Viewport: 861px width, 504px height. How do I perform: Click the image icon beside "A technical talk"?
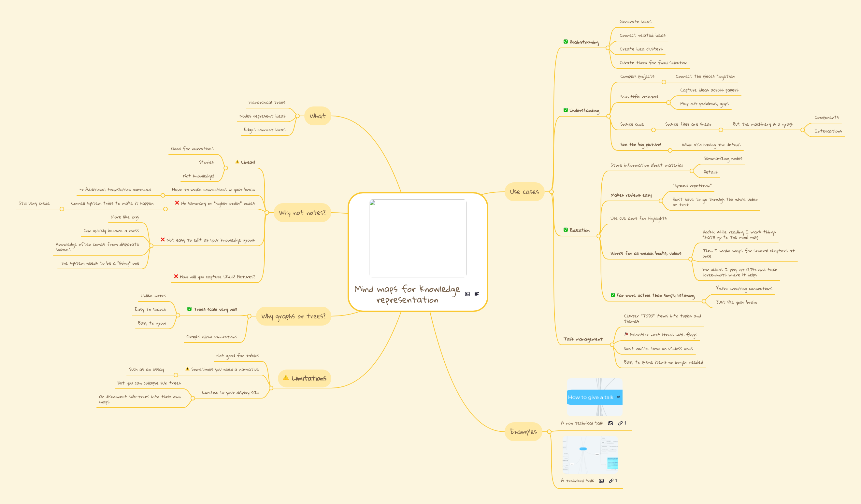point(602,481)
